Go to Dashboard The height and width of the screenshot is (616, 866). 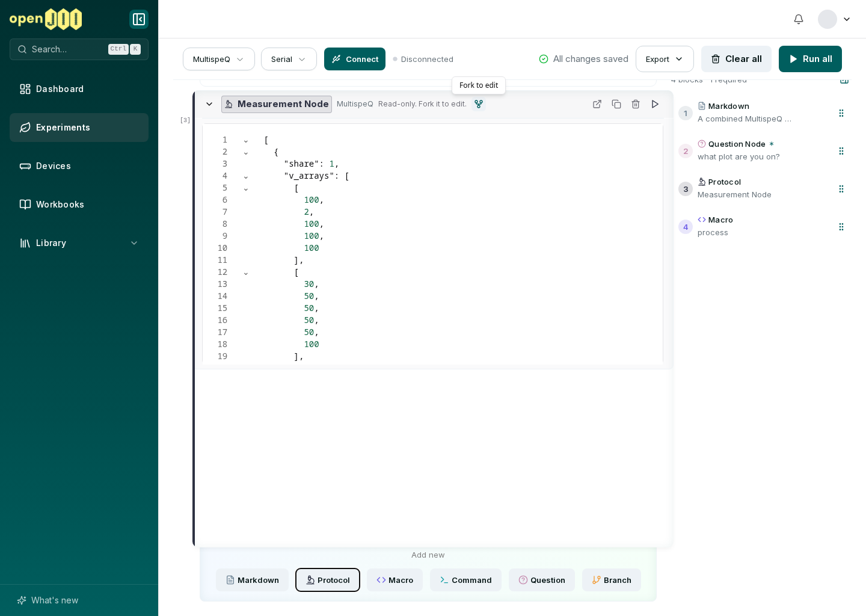pyautogui.click(x=79, y=89)
